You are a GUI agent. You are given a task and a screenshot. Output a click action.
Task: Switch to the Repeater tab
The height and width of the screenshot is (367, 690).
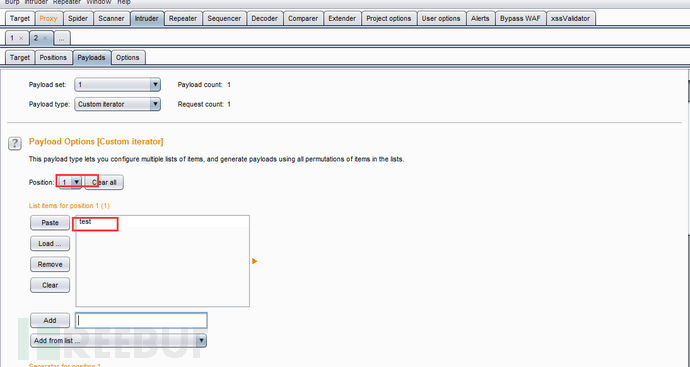pyautogui.click(x=183, y=18)
